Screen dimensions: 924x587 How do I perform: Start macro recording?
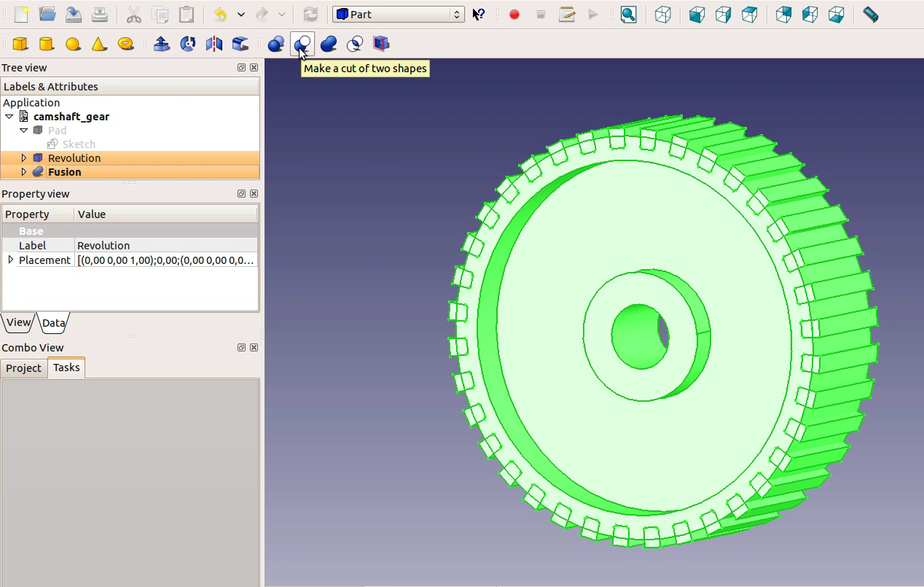coord(514,15)
